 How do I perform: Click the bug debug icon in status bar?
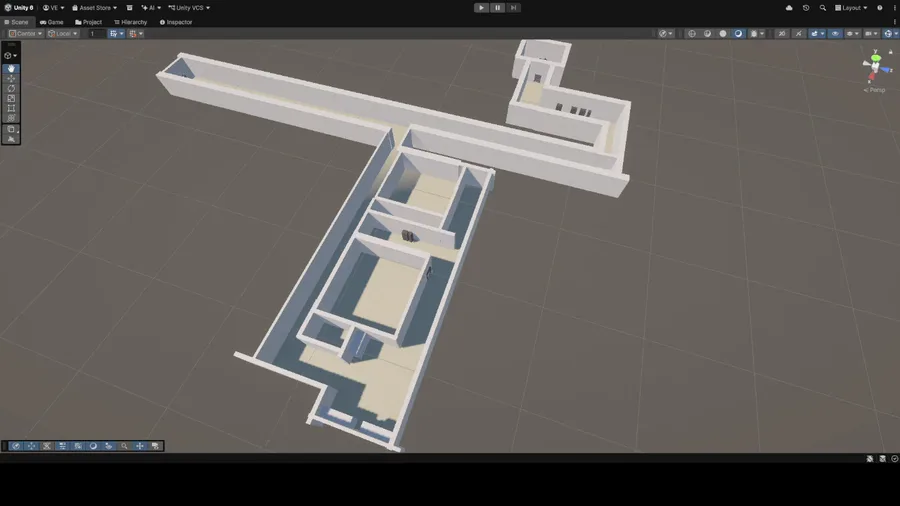pos(870,458)
